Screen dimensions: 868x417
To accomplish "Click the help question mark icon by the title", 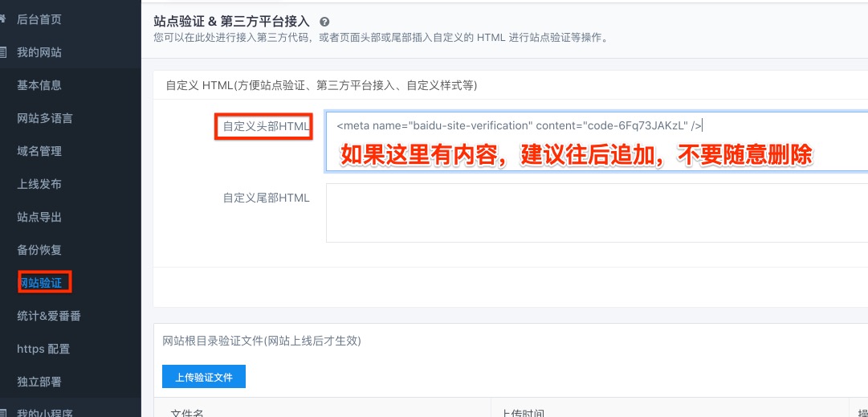I will [324, 22].
